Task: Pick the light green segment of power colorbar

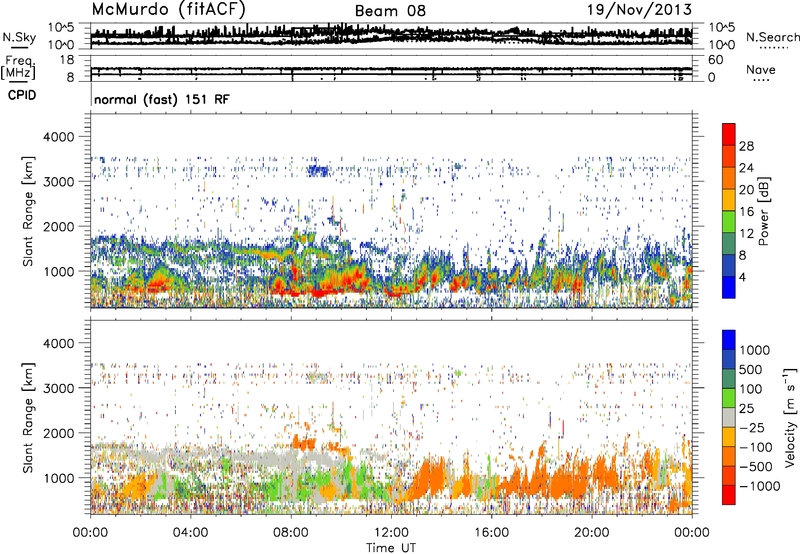Action: click(x=729, y=222)
